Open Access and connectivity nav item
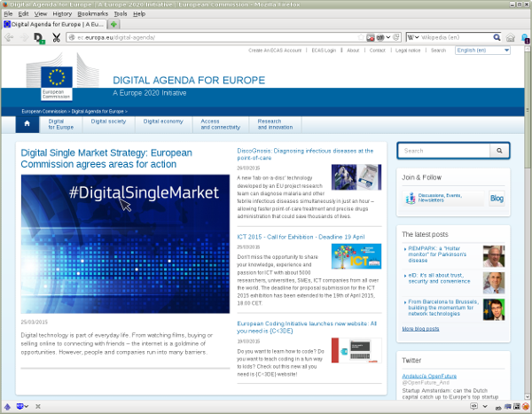 point(220,124)
